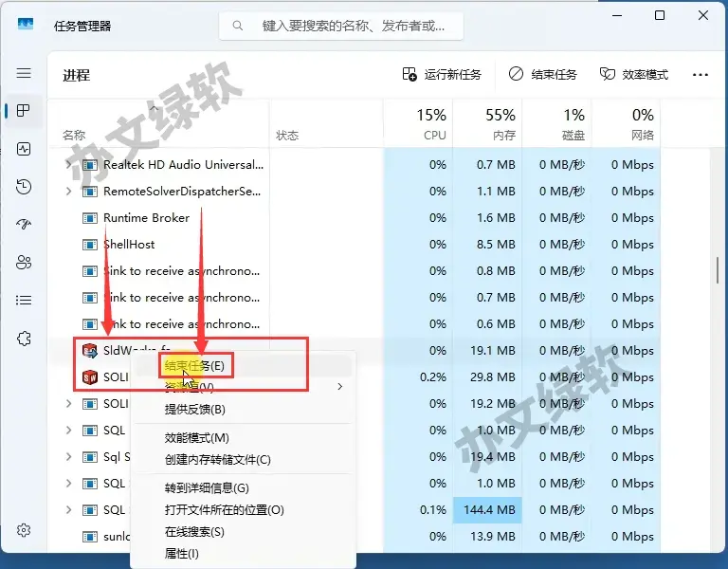Open the App history sidebar icon
Viewport: 728px width, 569px height.
(24, 187)
